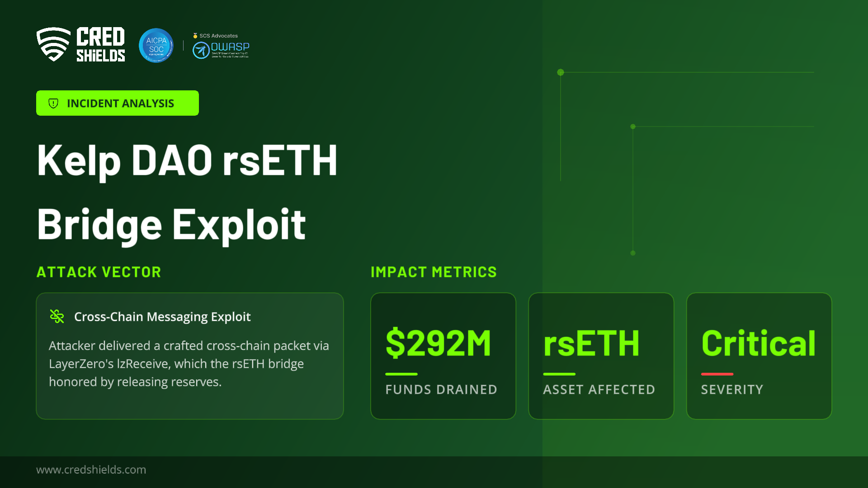Click the CredShields shield logo
Viewport: 868px width, 488px height.
pyautogui.click(x=53, y=44)
